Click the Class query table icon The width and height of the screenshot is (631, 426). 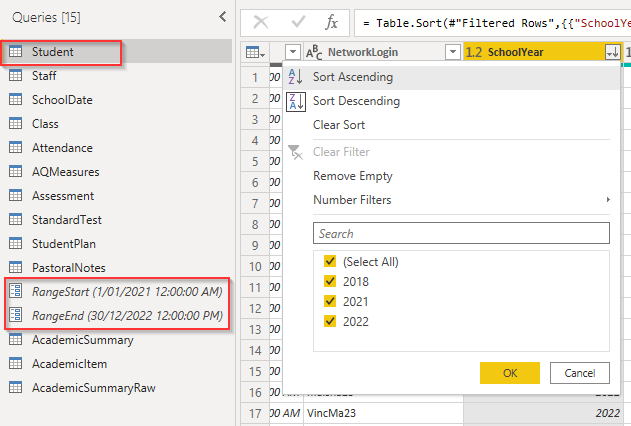[x=16, y=124]
